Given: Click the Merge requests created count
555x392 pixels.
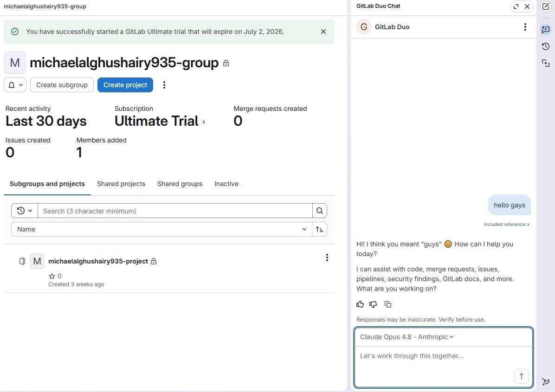Looking at the screenshot, I should (x=238, y=121).
